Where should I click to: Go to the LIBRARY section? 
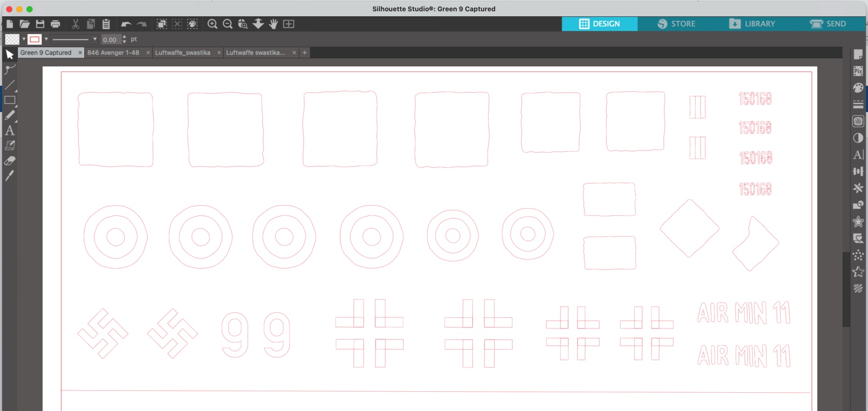(752, 24)
